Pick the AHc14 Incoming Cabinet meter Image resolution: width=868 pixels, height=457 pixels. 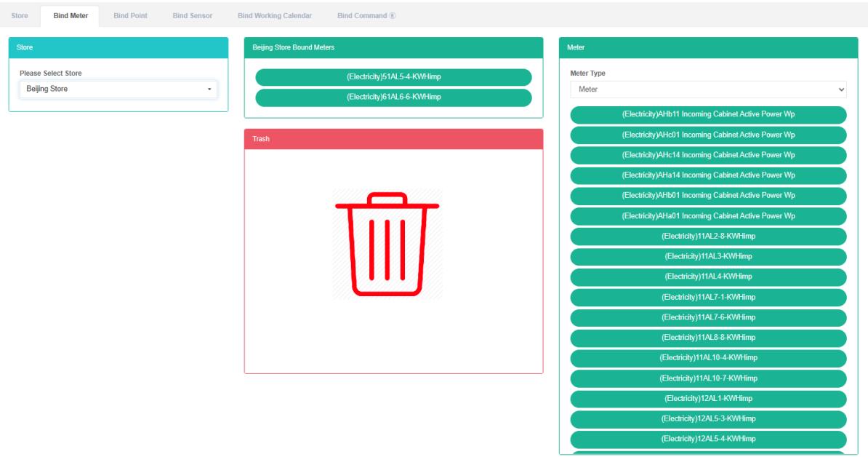(708, 155)
